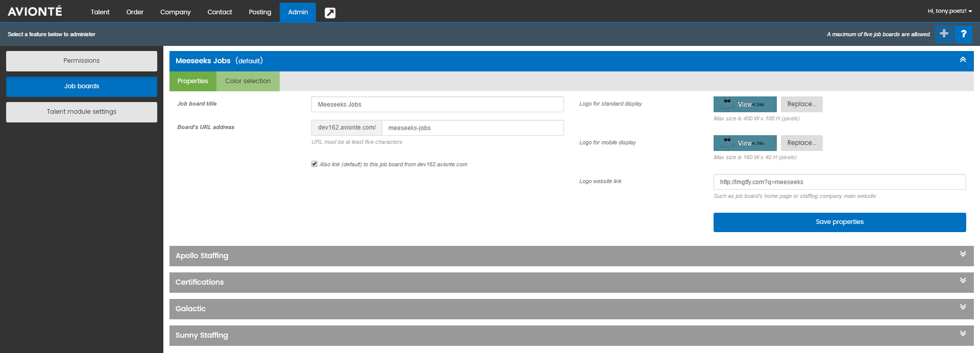Click Save properties button
This screenshot has height=353, width=980.
[840, 222]
